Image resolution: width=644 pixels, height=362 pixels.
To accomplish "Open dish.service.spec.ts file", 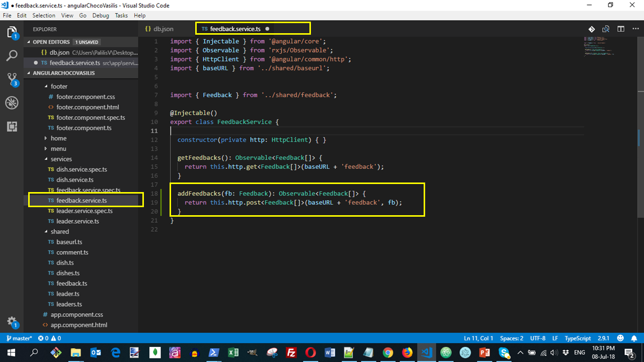I will [x=82, y=169].
